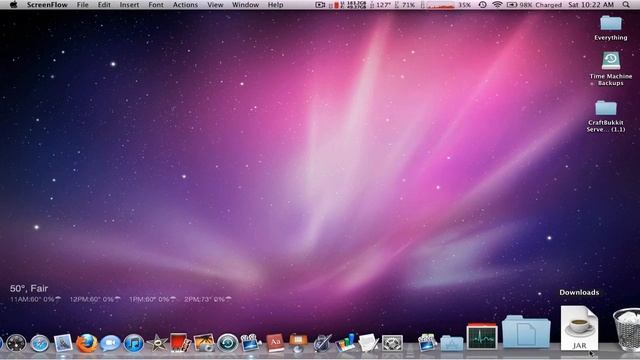Open the Downloads stack JAR icon
Image resolution: width=640 pixels, height=360 pixels.
coord(579,328)
